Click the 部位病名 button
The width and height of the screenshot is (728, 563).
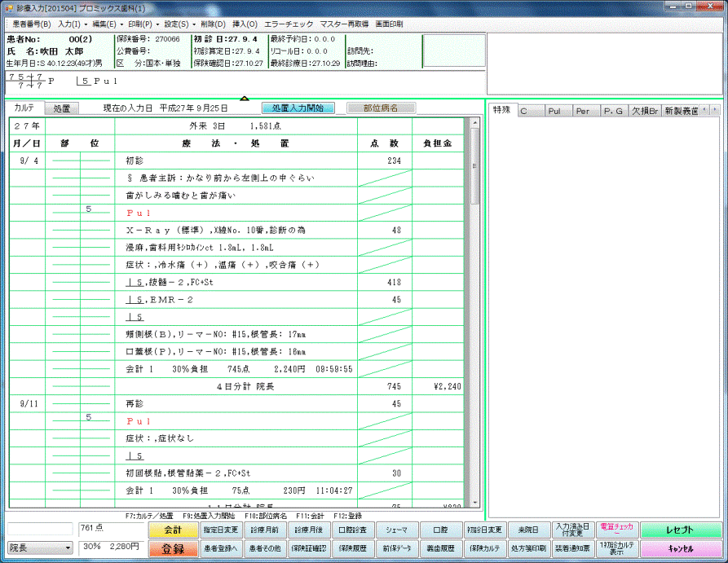click(381, 108)
